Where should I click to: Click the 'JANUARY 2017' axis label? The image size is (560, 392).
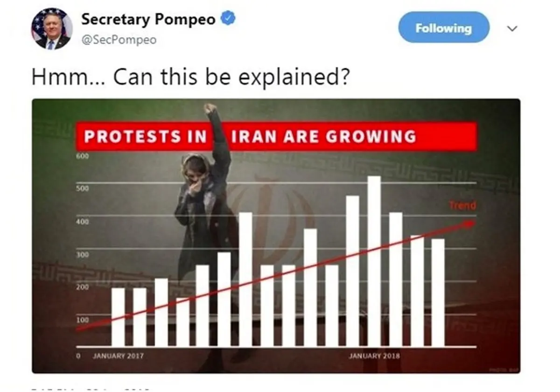[119, 356]
